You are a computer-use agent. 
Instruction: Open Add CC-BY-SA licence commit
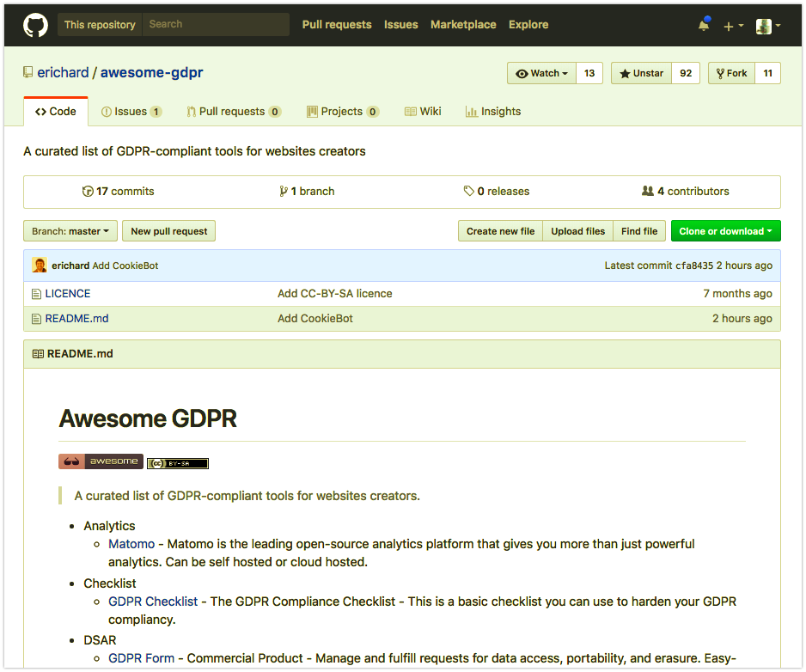tap(334, 294)
